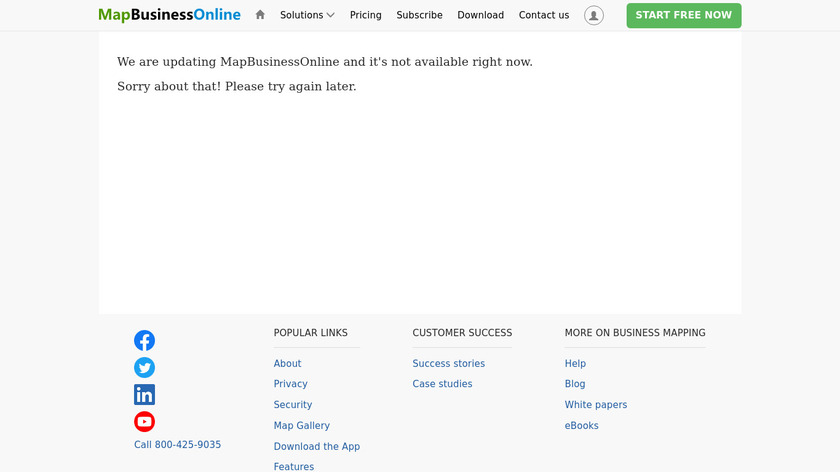
Task: Open the White papers link
Action: click(x=595, y=405)
